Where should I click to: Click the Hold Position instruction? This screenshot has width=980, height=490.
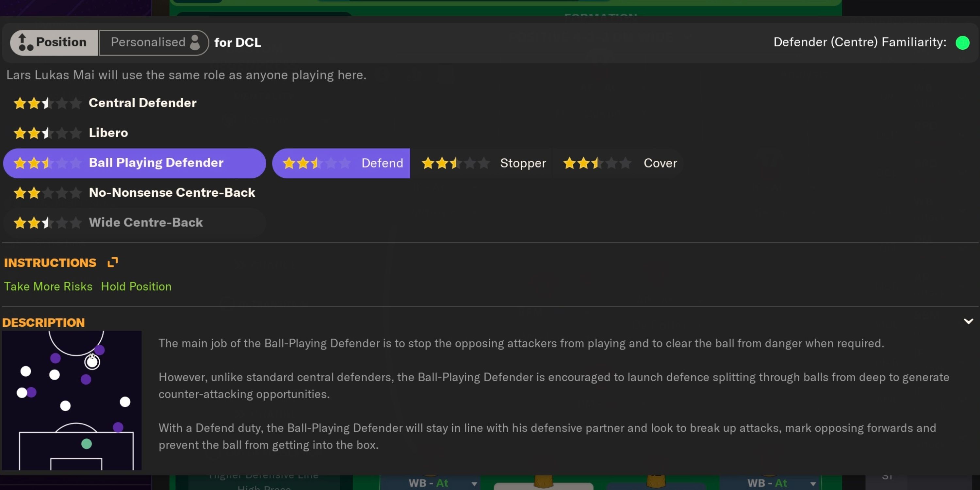click(136, 286)
